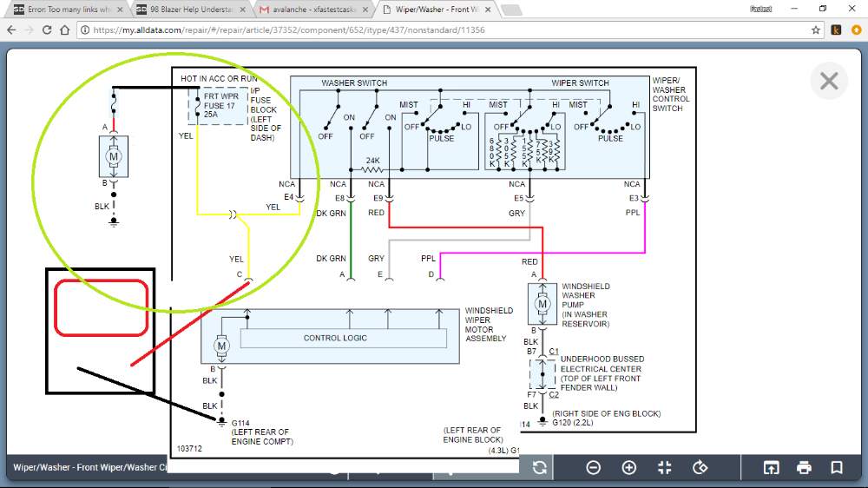Screen dimensions: 868x488
Task: Reload the browser page
Action: click(48, 30)
